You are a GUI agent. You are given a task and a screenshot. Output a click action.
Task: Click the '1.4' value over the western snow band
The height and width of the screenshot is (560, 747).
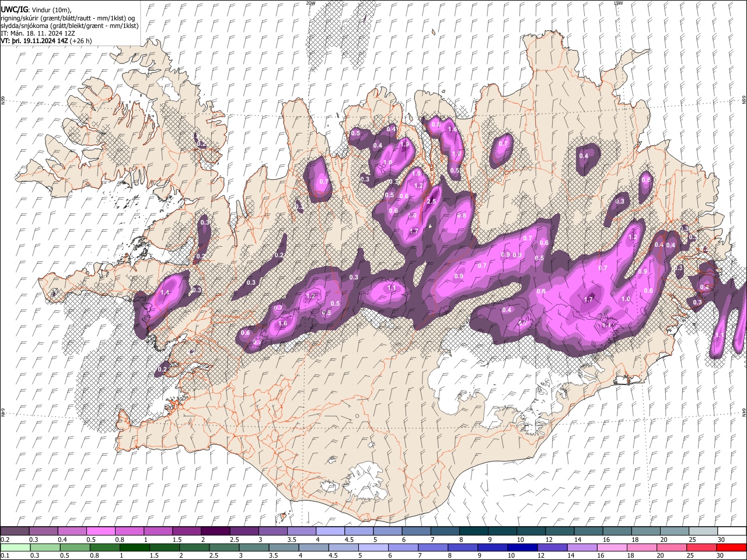[165, 293]
